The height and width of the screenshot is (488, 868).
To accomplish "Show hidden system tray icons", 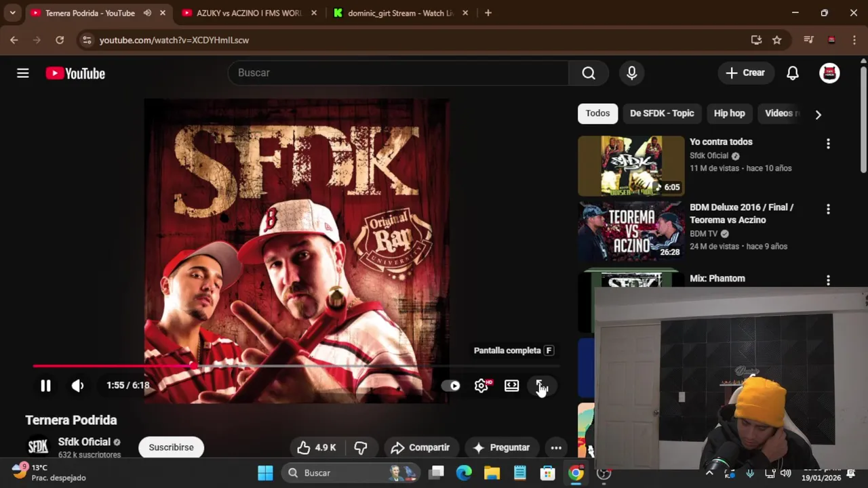I will (x=709, y=473).
